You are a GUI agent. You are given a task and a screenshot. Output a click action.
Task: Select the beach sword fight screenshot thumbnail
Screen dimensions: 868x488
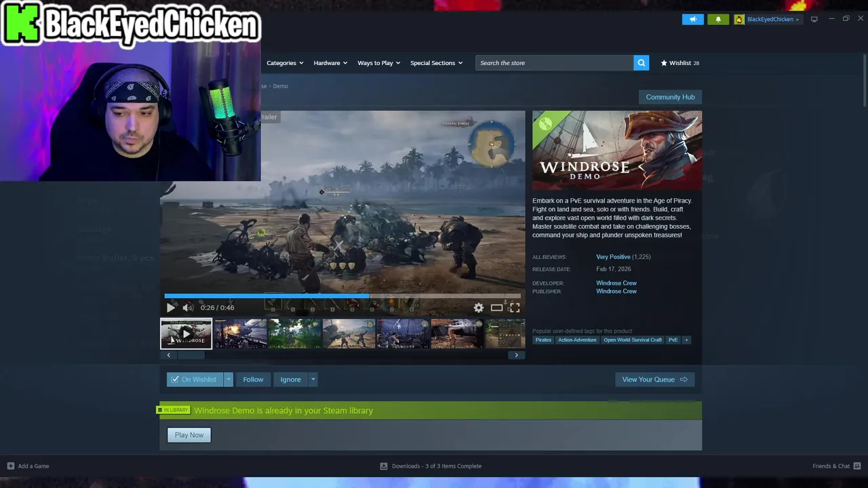point(349,333)
